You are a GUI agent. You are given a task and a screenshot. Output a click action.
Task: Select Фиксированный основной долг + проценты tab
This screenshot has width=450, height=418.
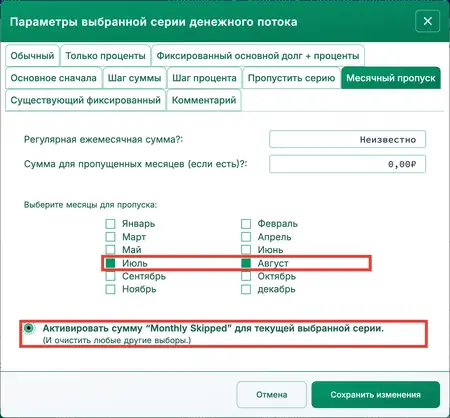pyautogui.click(x=258, y=56)
